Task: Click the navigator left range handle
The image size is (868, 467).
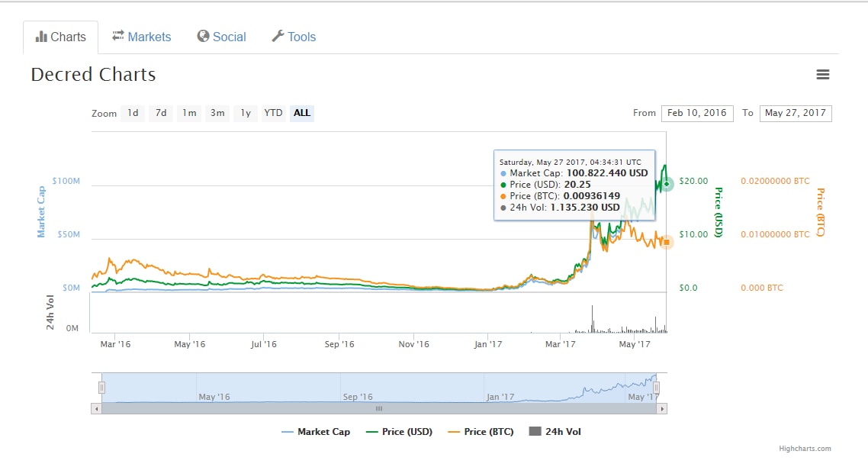Action: tap(102, 388)
